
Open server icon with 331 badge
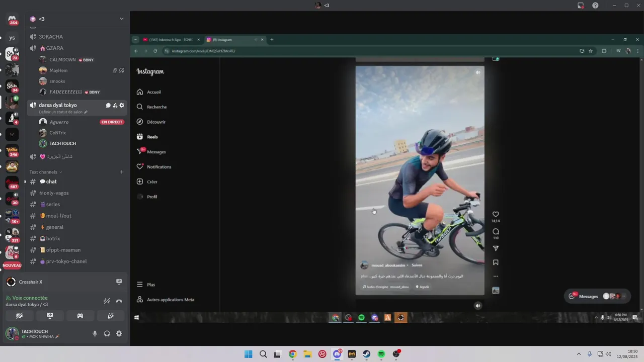pos(12,235)
